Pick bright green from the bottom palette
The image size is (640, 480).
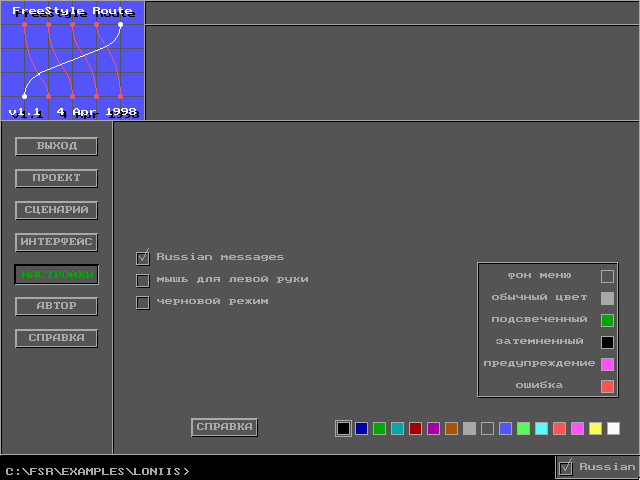tap(523, 429)
